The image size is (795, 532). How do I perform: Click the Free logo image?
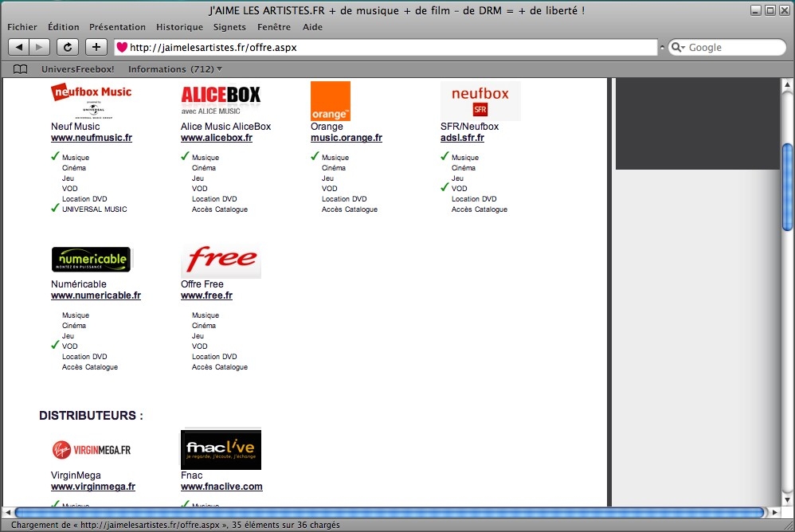221,260
